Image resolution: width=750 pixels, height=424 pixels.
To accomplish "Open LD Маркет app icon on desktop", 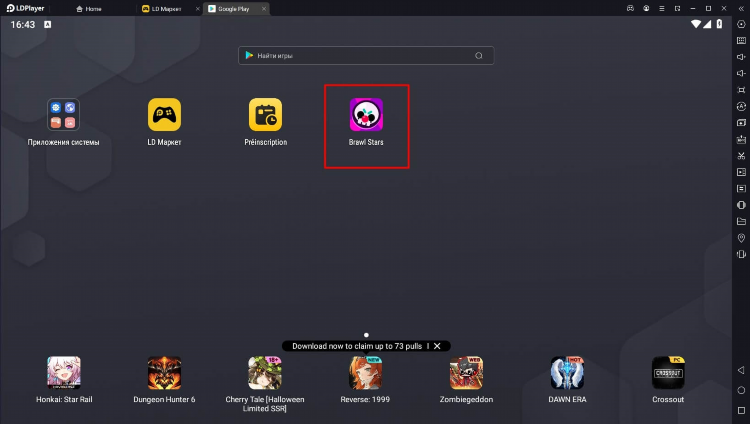I will pyautogui.click(x=164, y=114).
